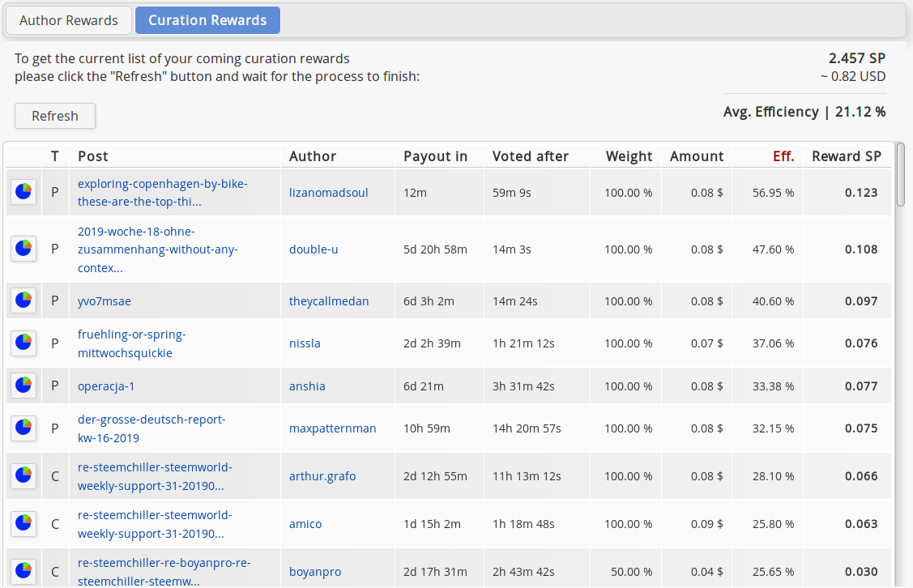Viewport: 913px width, 588px height.
Task: Sort table by Eff. column header
Action: coord(783,156)
